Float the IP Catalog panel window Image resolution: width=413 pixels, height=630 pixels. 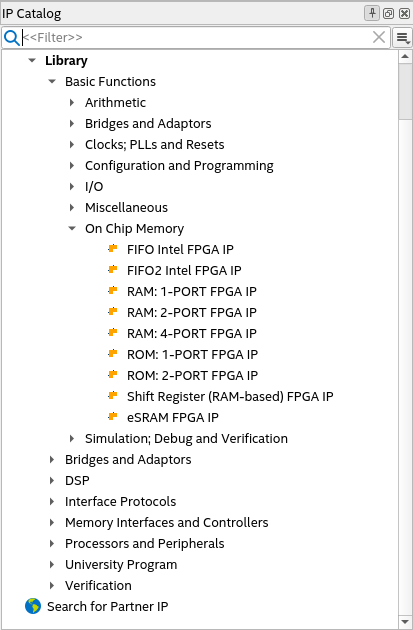tap(388, 14)
